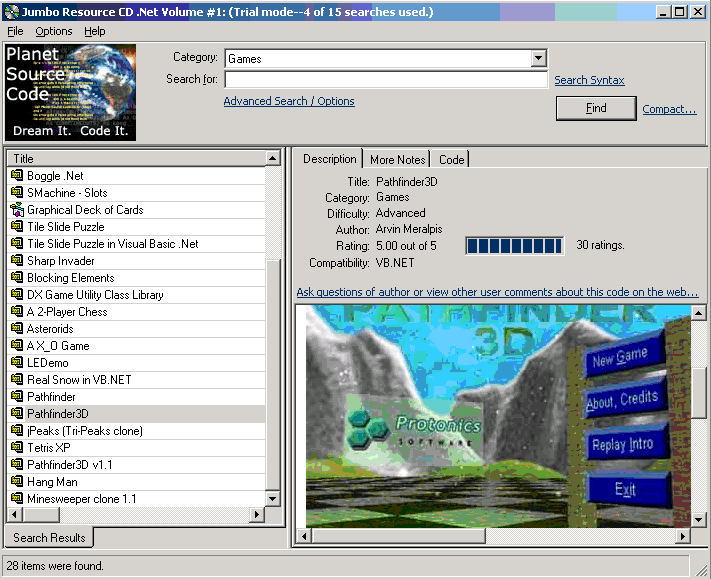
Task: Click the icon beside Boggle .Net
Action: click(x=17, y=175)
